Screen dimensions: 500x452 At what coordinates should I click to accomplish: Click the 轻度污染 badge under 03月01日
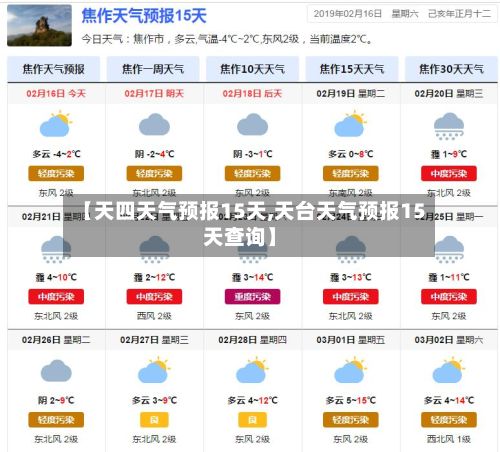coord(351,420)
